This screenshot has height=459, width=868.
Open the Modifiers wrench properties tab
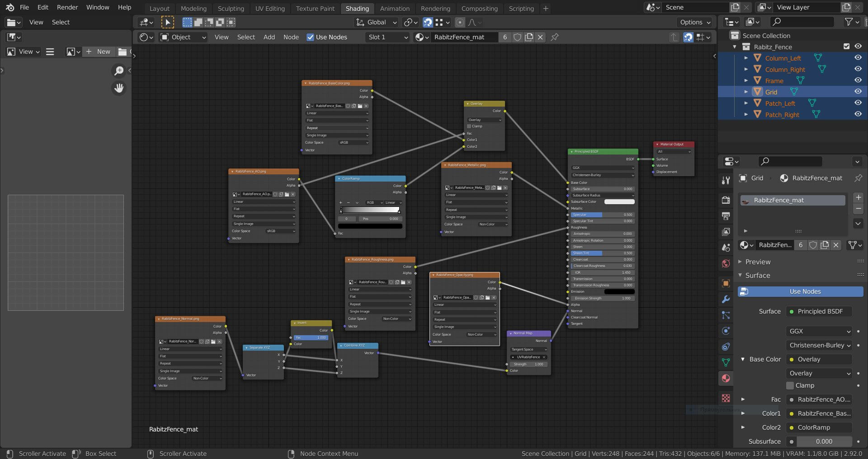point(726,300)
